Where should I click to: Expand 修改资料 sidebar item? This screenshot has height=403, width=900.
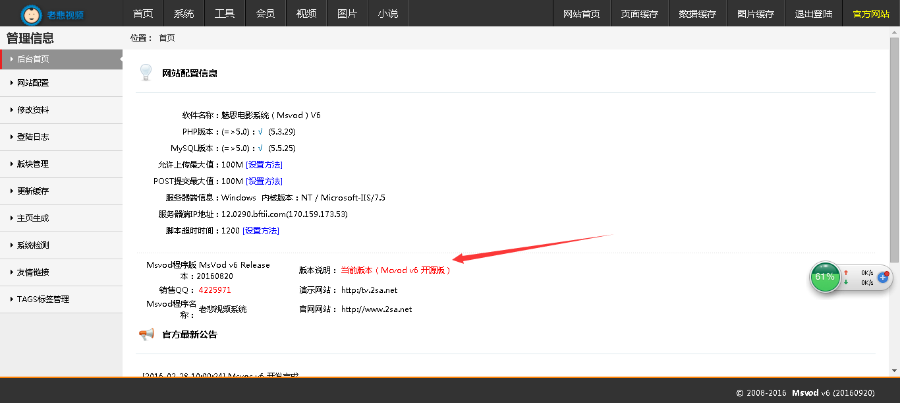click(x=34, y=110)
